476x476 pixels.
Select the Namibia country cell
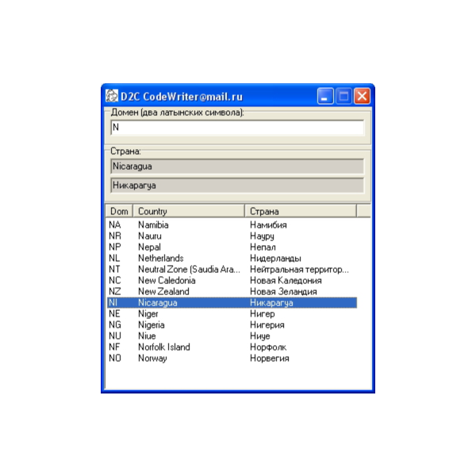153,225
